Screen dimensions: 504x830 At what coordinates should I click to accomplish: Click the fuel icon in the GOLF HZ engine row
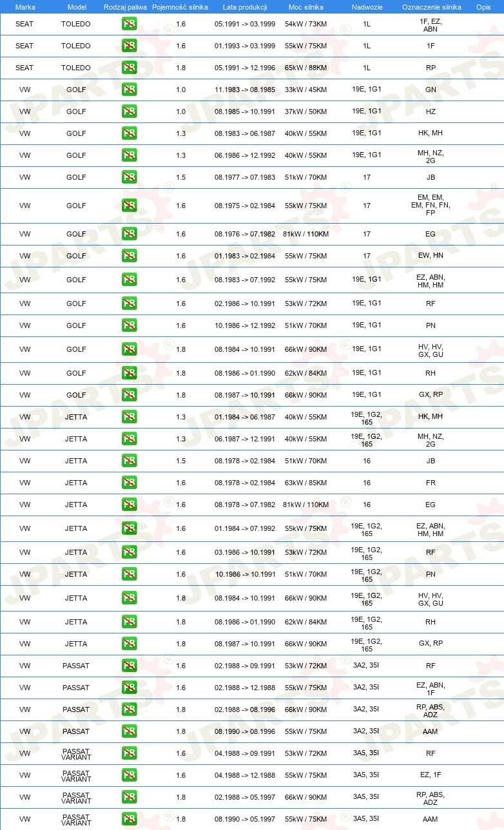pos(129,111)
